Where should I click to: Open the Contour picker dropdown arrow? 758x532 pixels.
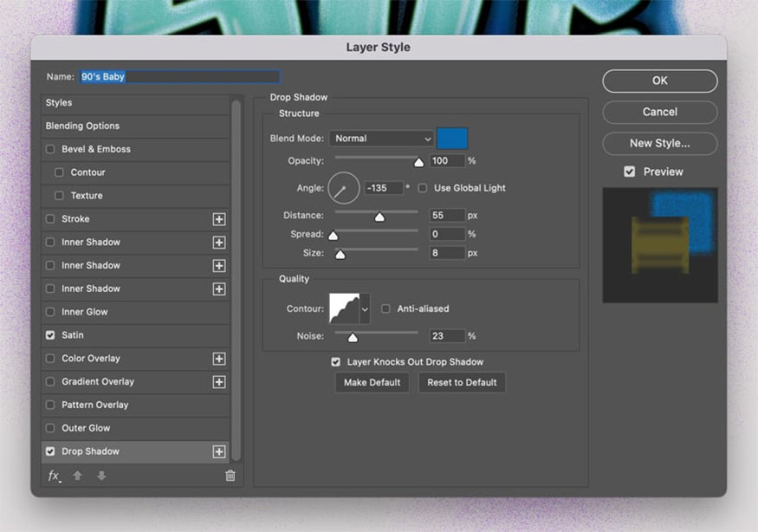[x=365, y=308]
